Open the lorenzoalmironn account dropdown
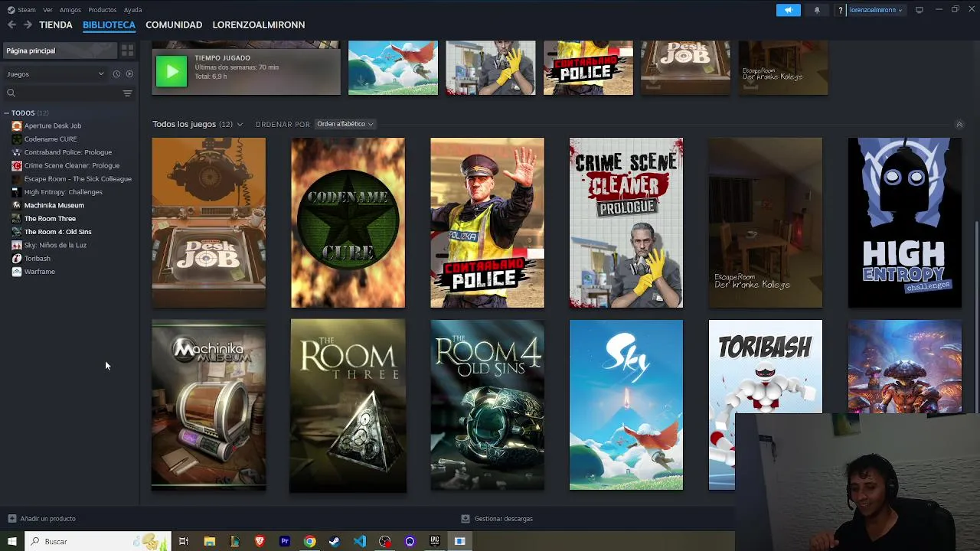This screenshot has height=551, width=980. coord(876,10)
